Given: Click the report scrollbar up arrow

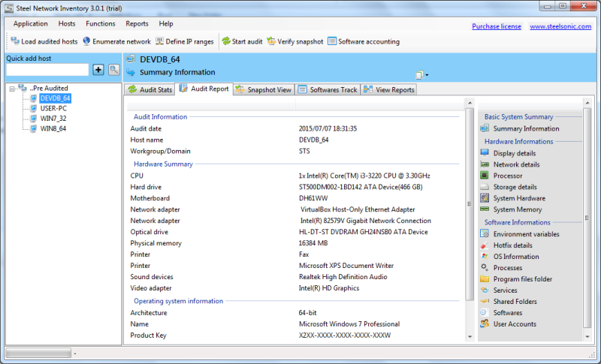Looking at the screenshot, I should (x=470, y=103).
